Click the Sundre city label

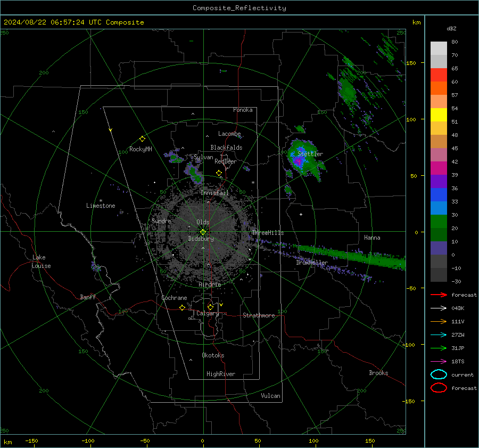pos(161,221)
